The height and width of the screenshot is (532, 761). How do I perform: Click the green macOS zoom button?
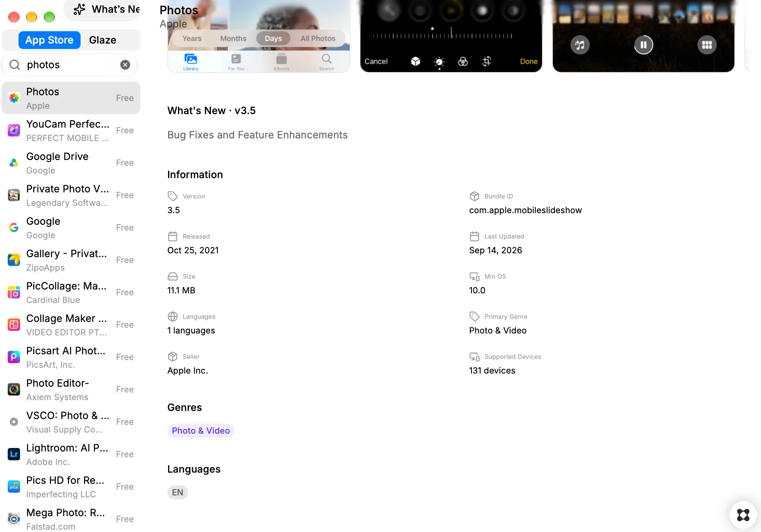point(49,17)
